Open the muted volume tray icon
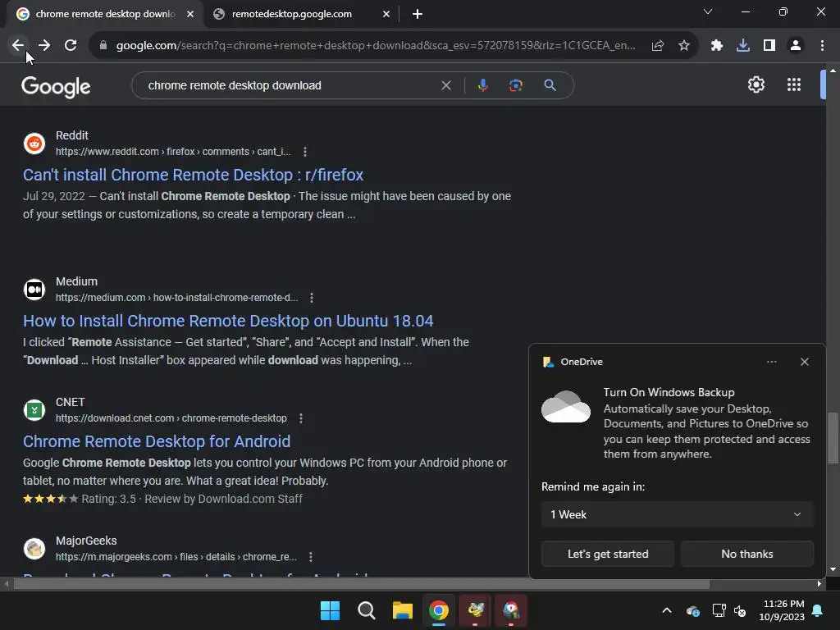This screenshot has height=630, width=840. pos(740,610)
